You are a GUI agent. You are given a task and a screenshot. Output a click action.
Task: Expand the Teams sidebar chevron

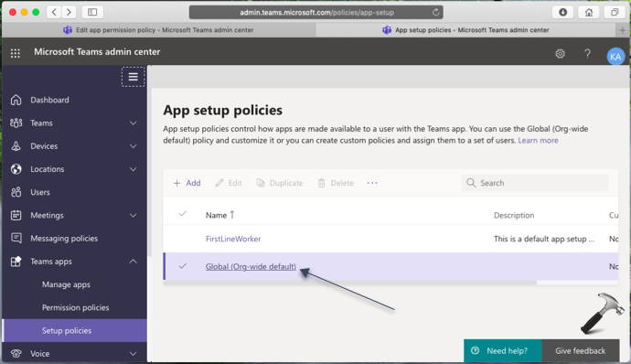pos(134,123)
